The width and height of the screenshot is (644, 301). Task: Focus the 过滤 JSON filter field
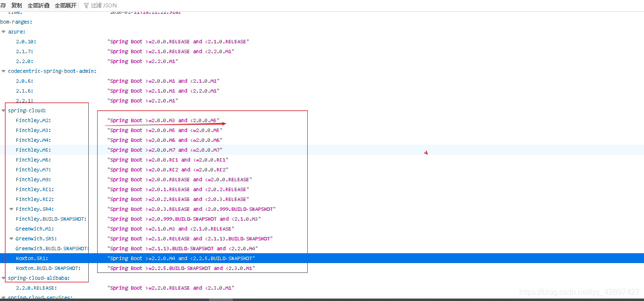point(104,5)
